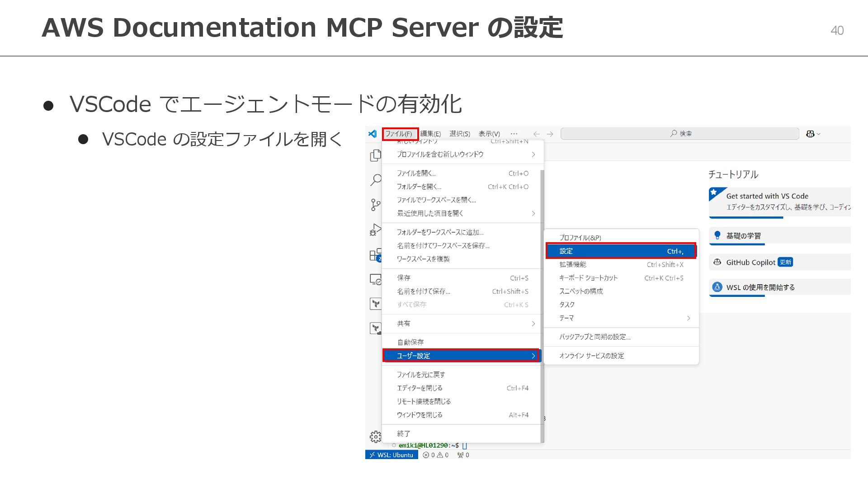Screen dimensions: 868x488
Task: Open GitHub Copilot walkthrough
Action: 780,262
